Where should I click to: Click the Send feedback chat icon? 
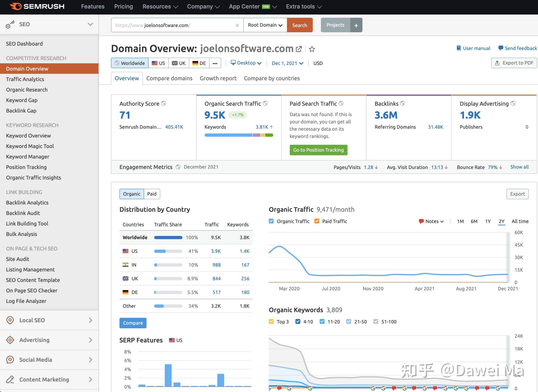click(500, 48)
